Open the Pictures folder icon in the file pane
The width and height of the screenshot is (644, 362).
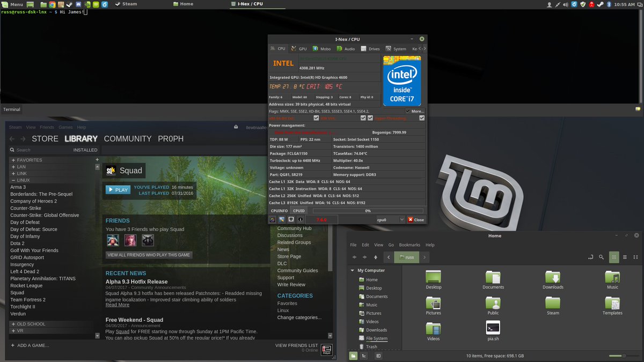tap(433, 303)
